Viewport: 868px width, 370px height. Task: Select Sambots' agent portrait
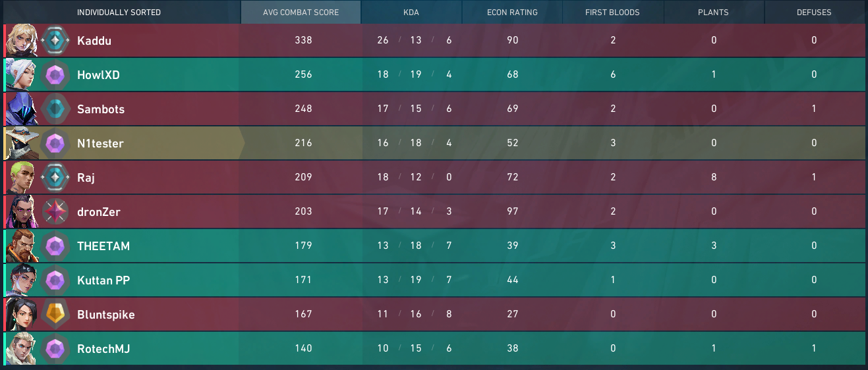(22, 109)
